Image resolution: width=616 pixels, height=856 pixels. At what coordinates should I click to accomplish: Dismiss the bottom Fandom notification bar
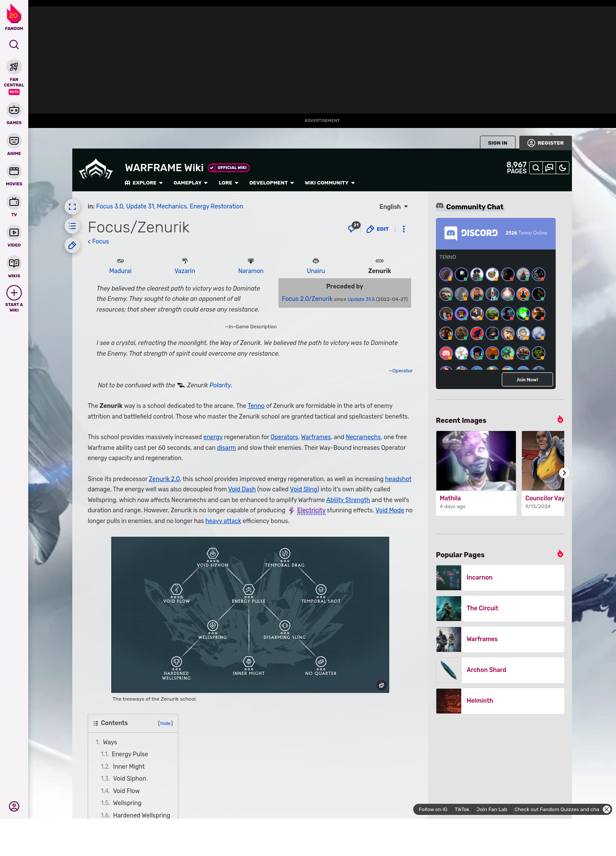[607, 809]
